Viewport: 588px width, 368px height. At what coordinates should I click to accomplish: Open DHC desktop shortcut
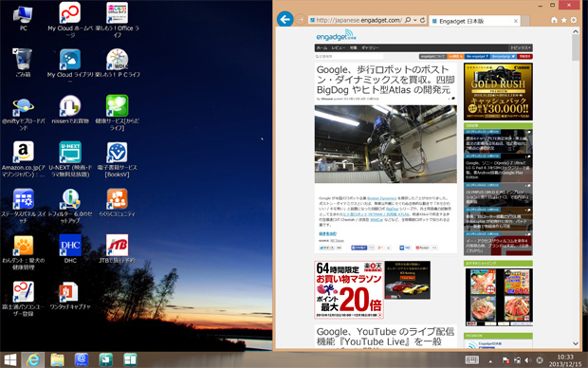coord(70,248)
